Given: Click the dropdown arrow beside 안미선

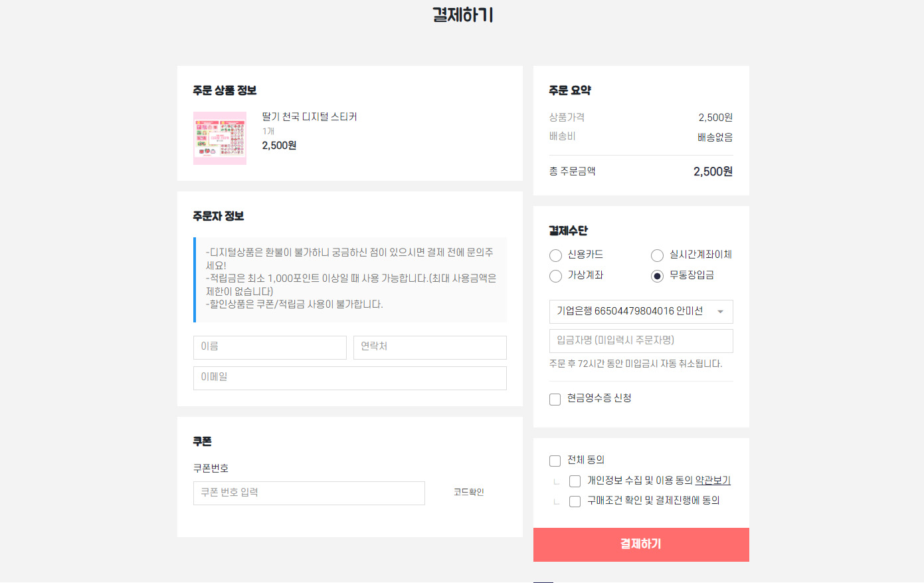Looking at the screenshot, I should 720,312.
